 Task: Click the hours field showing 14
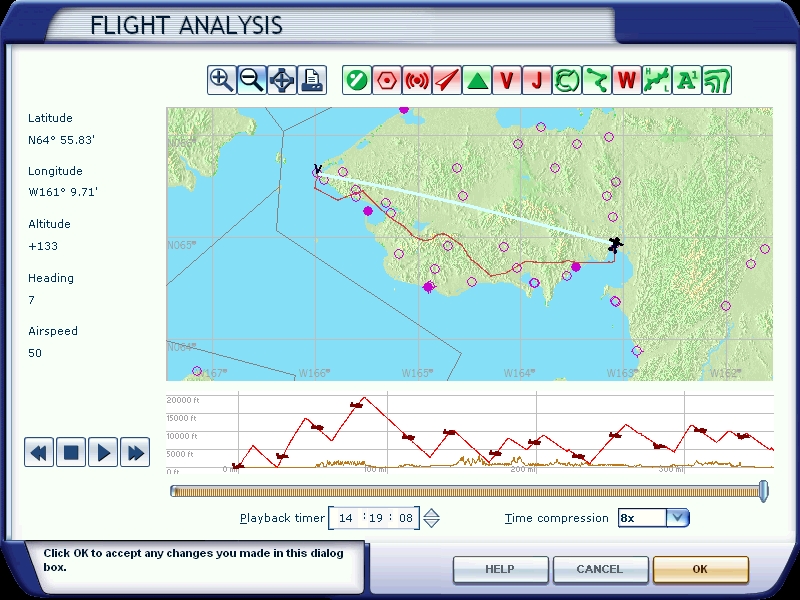click(346, 518)
